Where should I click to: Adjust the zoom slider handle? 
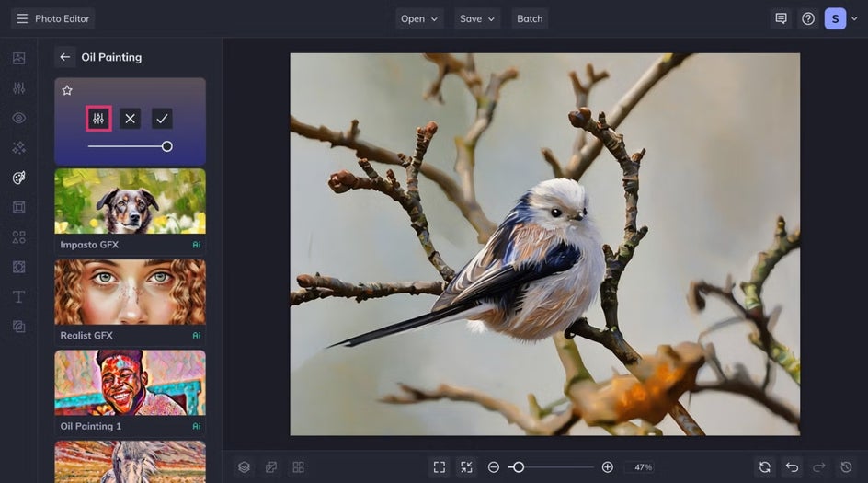pyautogui.click(x=519, y=467)
